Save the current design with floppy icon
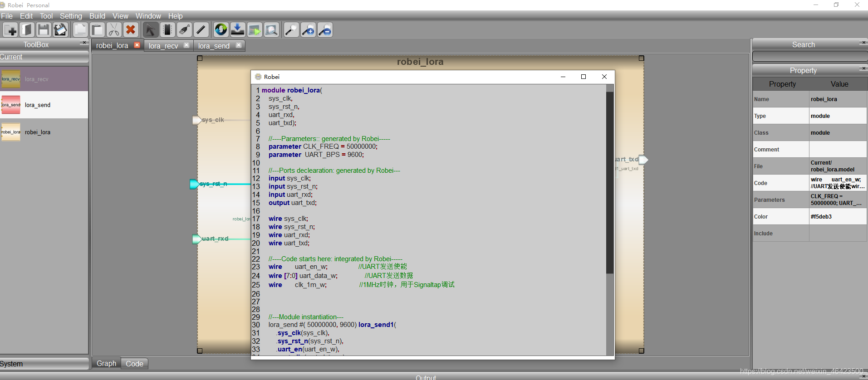 click(44, 30)
